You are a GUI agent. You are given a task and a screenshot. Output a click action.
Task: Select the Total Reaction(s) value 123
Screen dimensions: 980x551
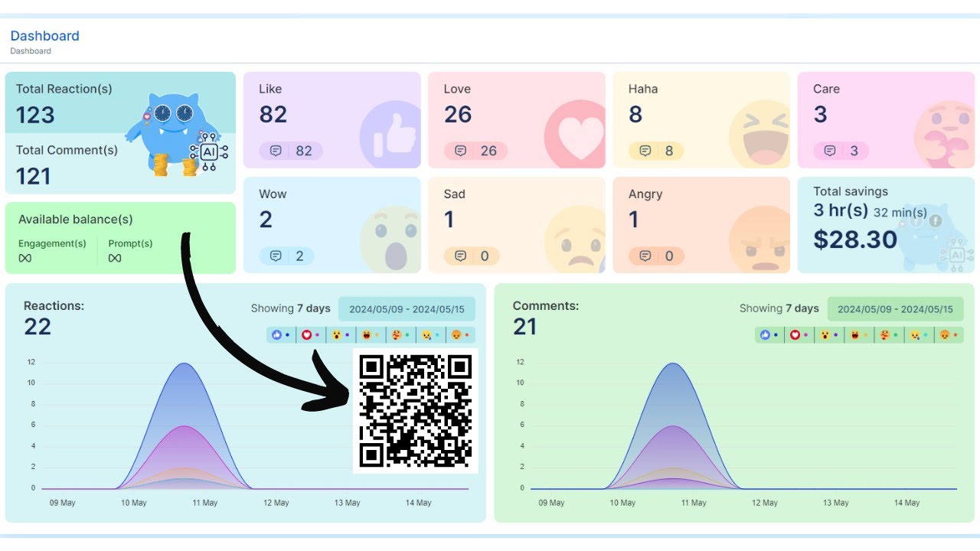(x=35, y=115)
